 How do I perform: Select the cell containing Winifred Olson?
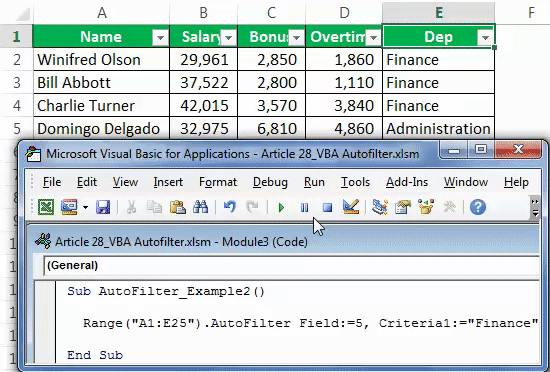tap(101, 60)
